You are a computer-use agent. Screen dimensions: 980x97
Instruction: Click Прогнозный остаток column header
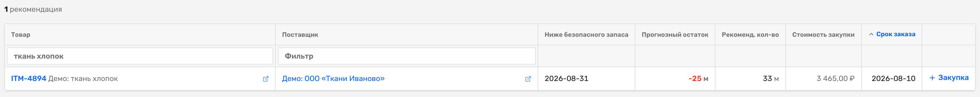[x=675, y=35]
